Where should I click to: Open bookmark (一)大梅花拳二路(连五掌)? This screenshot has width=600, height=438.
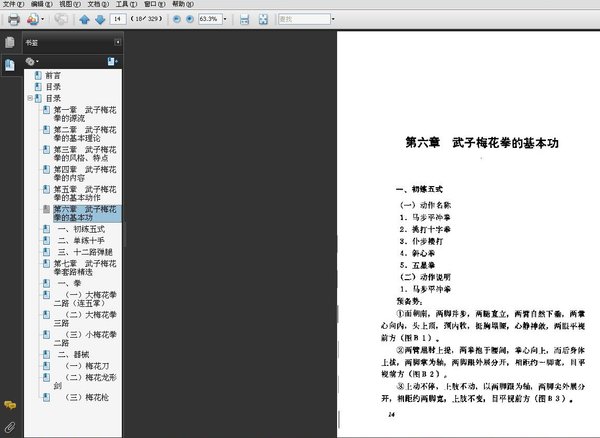pyautogui.click(x=85, y=299)
